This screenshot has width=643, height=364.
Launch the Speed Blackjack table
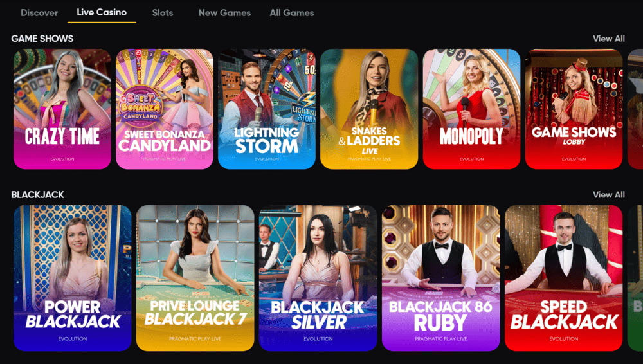(x=564, y=278)
